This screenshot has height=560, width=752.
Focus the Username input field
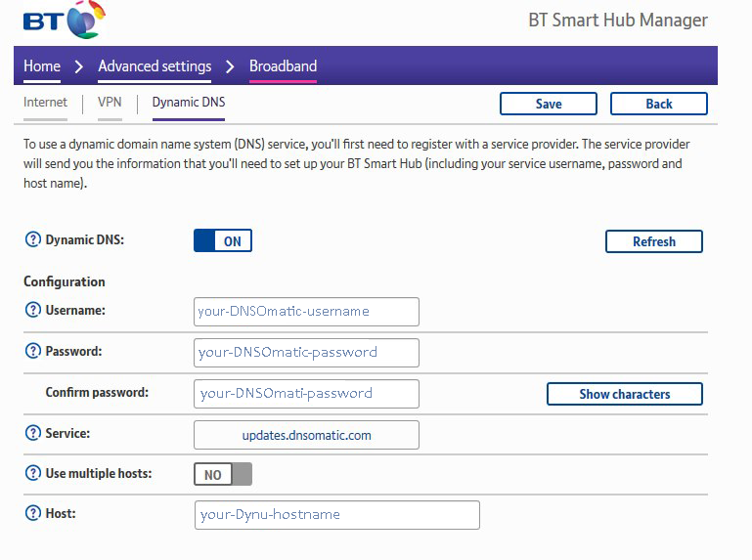pyautogui.click(x=306, y=312)
